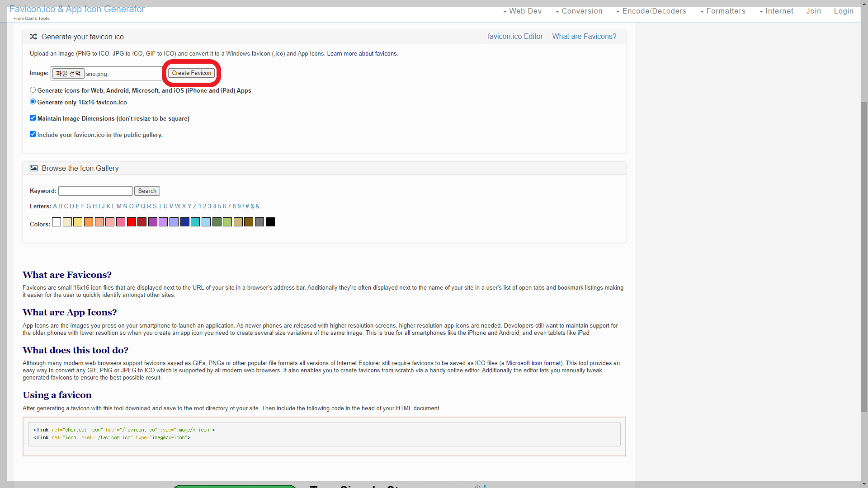Click the Keyword search input field
This screenshot has height=488, width=868.
[x=95, y=191]
